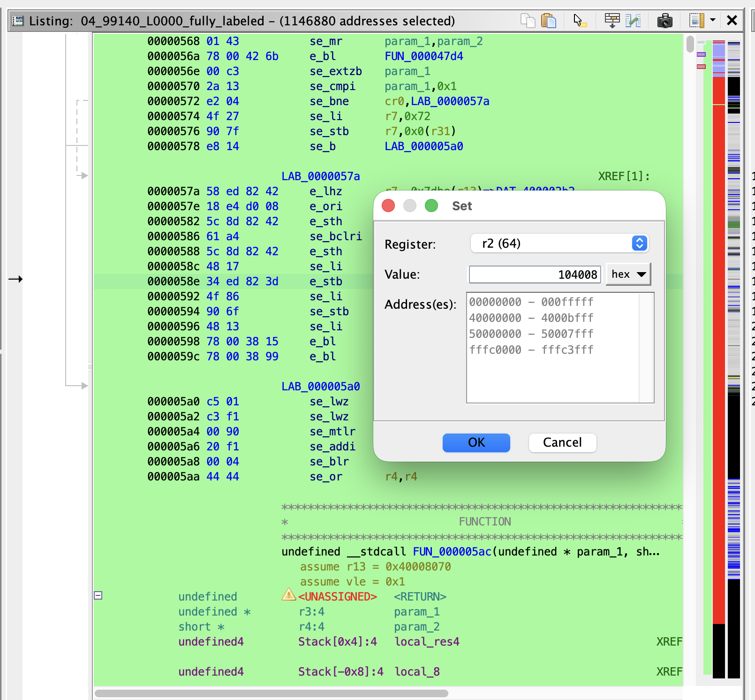Close the Listing panel with X
Image resolution: width=755 pixels, height=700 pixels.
(732, 20)
